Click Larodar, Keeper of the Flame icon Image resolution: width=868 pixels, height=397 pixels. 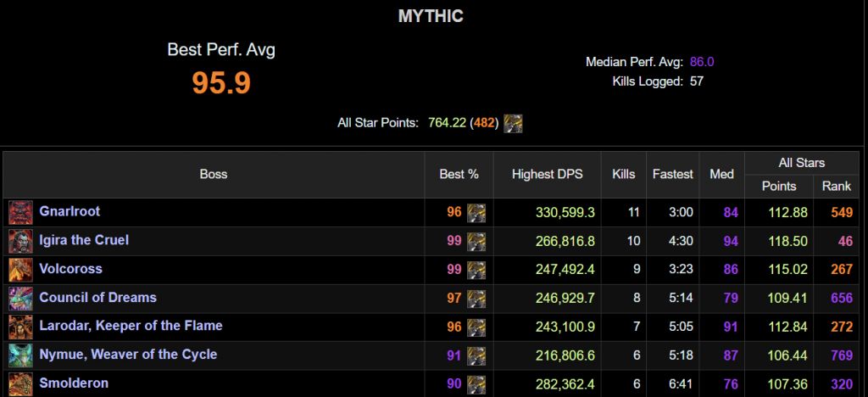(21, 327)
